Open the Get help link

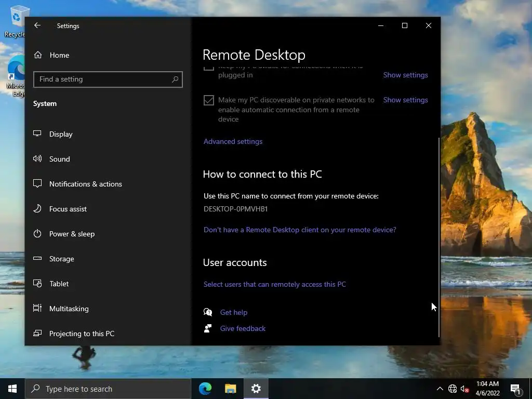[233, 312]
